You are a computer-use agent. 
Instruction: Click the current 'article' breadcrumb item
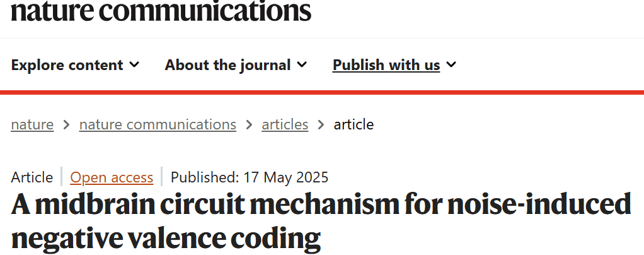(354, 124)
